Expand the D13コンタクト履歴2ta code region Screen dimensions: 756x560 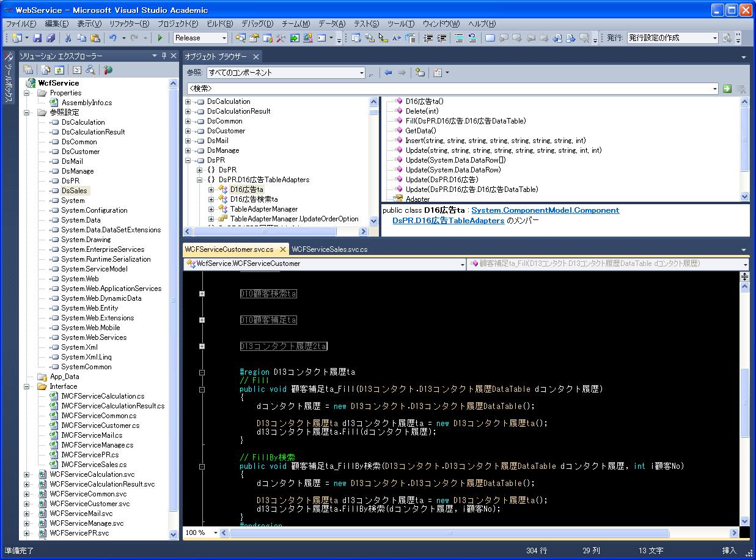coord(202,347)
